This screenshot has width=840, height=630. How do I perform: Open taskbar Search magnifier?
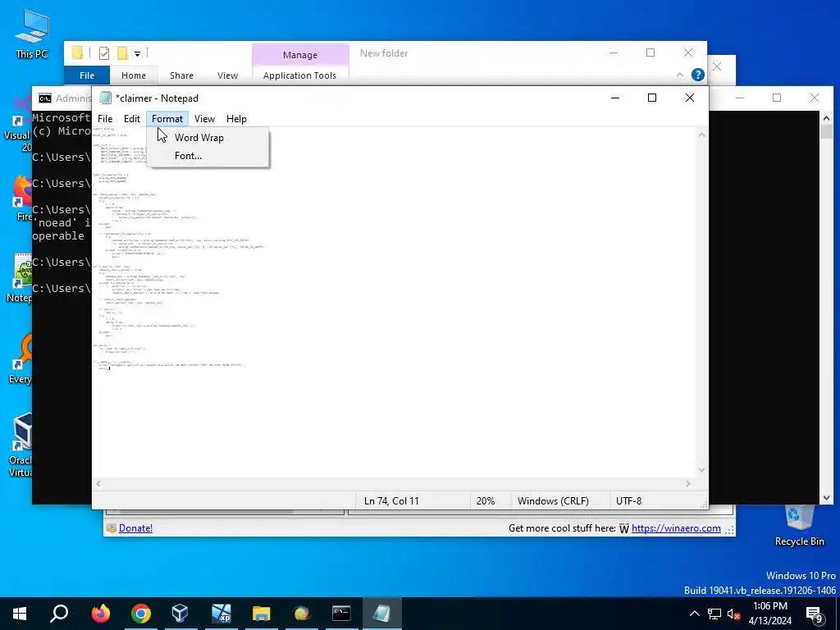[x=59, y=614]
